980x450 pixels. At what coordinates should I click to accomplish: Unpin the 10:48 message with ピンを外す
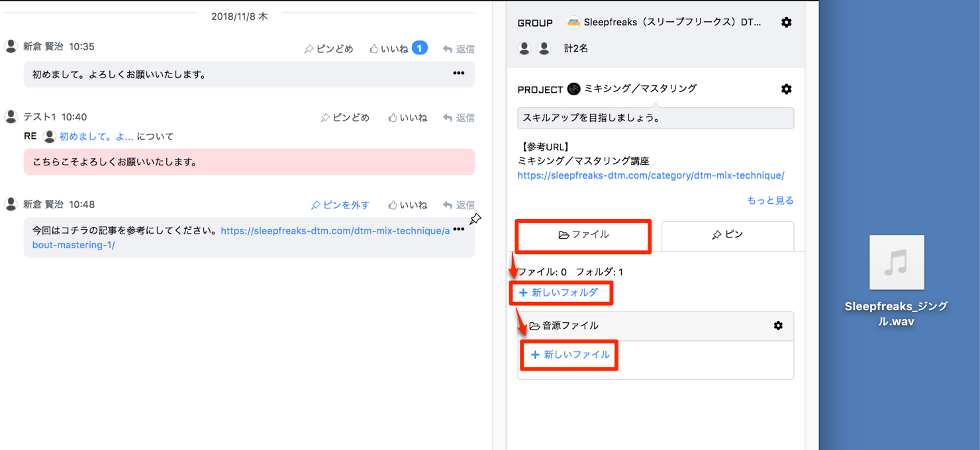tap(340, 205)
